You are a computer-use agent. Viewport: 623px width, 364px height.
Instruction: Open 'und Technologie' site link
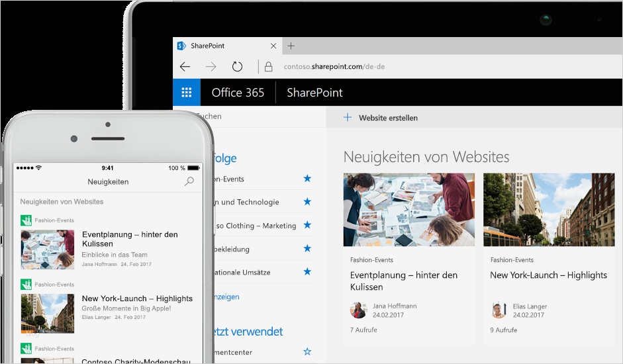point(247,202)
